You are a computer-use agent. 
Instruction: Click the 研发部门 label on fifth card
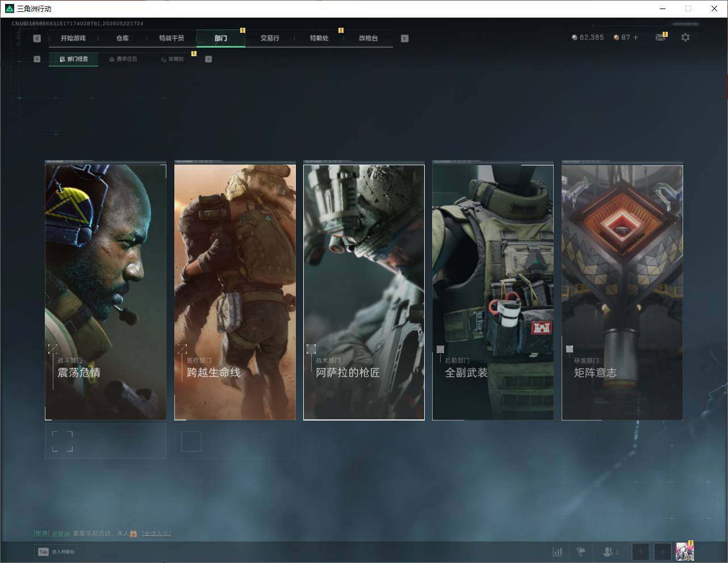pos(587,360)
